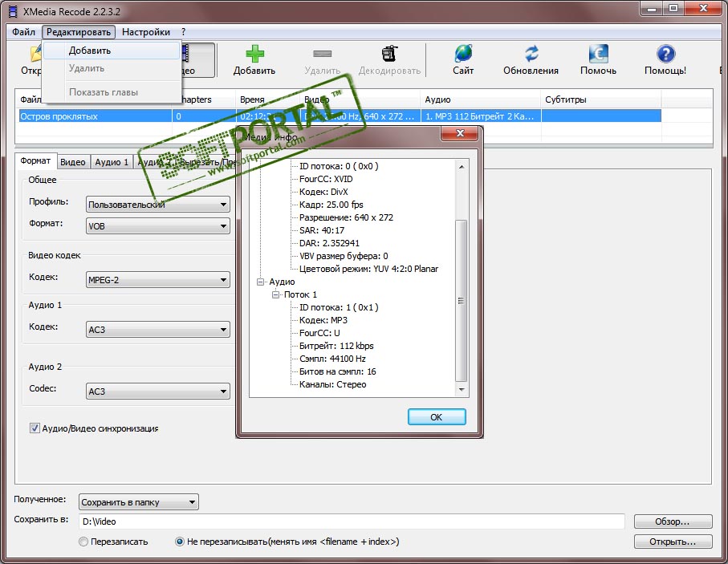
Task: Select VBV размер буфера: 0 item
Action: pos(344,256)
